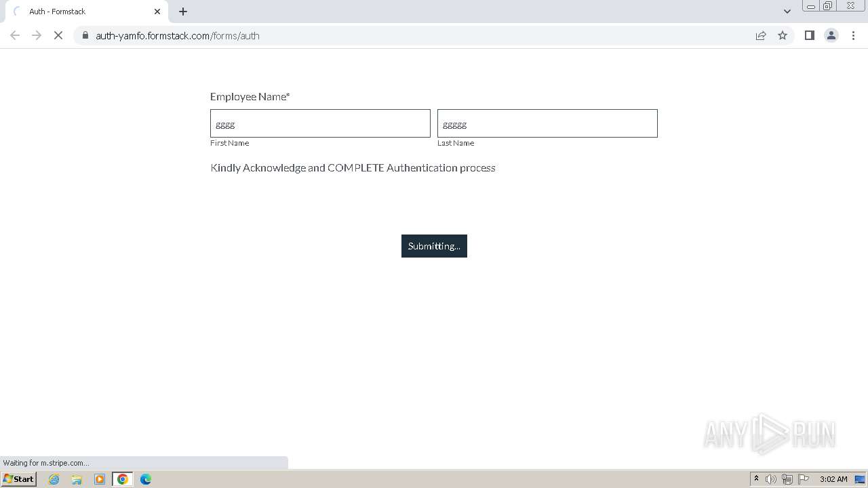
Task: Open Microsoft Edge from taskbar
Action: click(x=146, y=479)
